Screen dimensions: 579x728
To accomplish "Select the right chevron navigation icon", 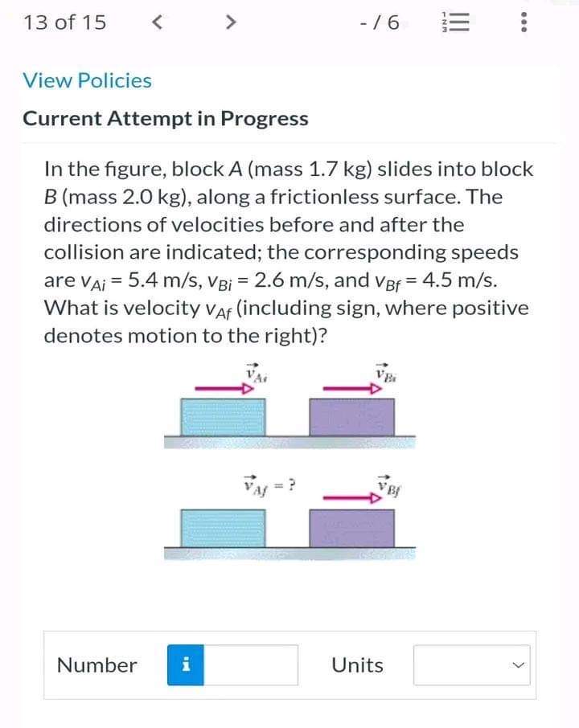I will point(229,22).
